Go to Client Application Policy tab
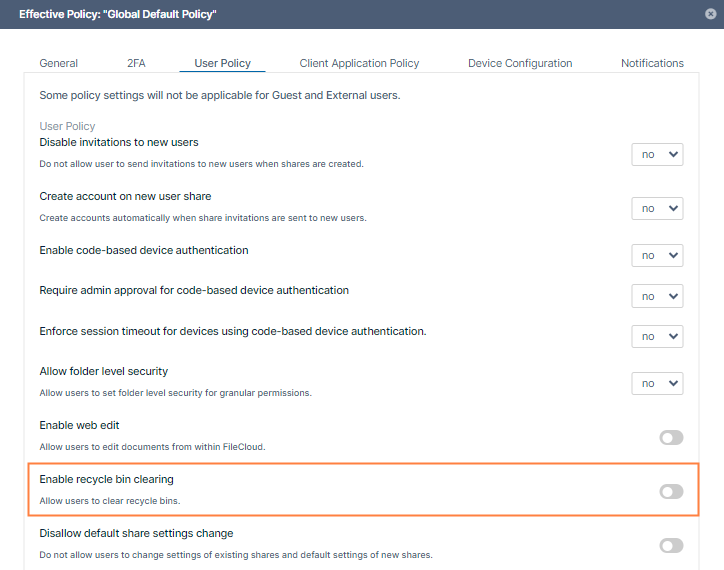The image size is (724, 570). pos(359,63)
